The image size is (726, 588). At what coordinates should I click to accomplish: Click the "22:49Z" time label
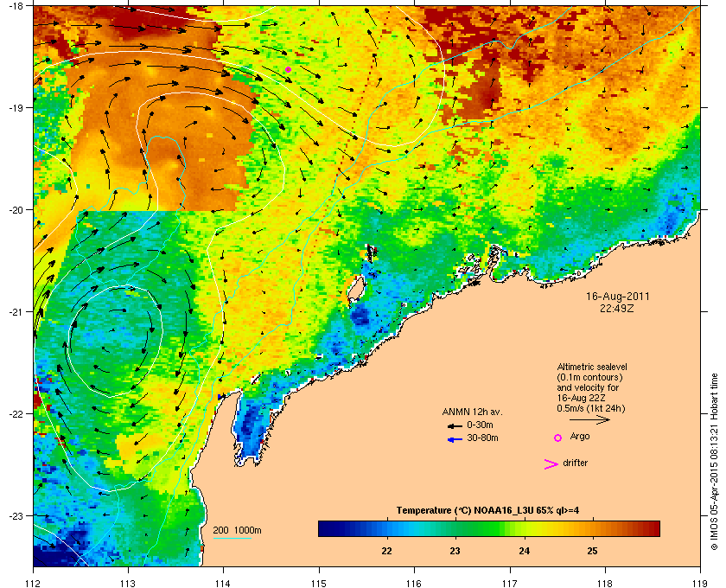point(617,308)
